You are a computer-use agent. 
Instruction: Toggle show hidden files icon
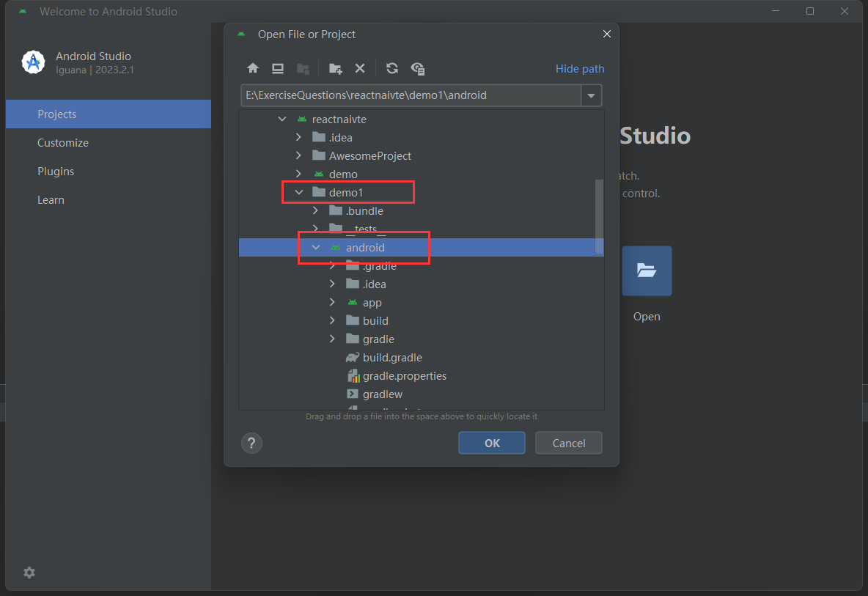click(417, 69)
